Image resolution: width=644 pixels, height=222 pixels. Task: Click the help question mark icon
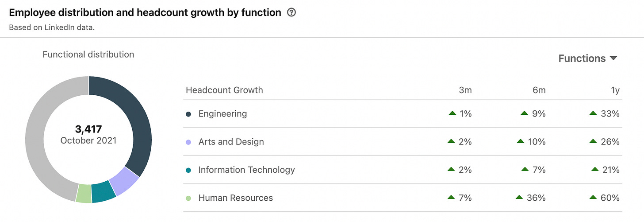point(291,12)
